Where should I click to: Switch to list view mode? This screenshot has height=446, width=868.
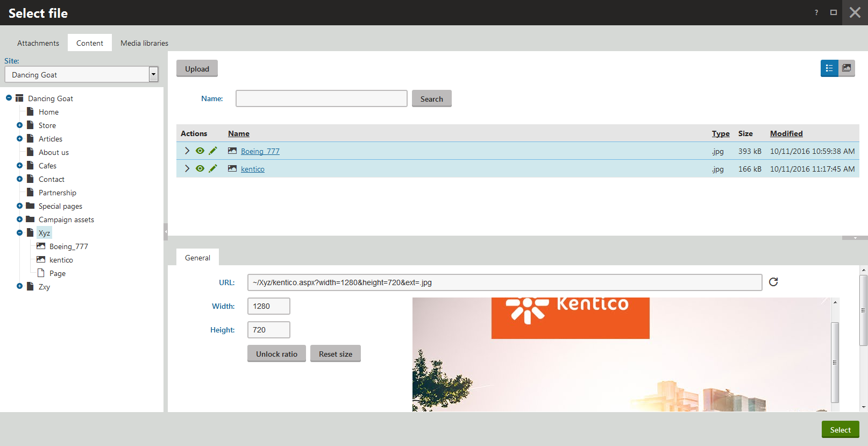coord(829,68)
